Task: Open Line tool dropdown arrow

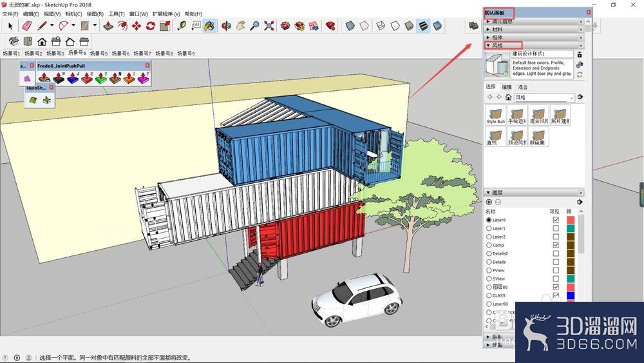Action: pyautogui.click(x=52, y=26)
